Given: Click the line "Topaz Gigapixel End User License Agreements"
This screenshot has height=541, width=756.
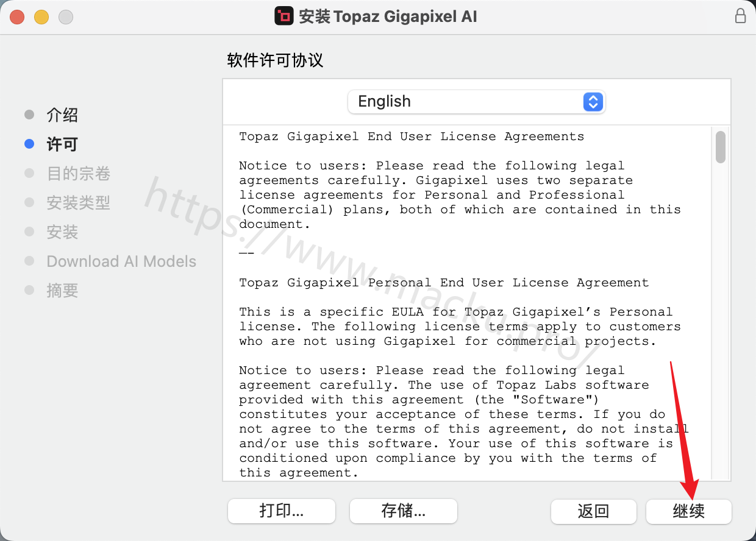Looking at the screenshot, I should point(412,136).
